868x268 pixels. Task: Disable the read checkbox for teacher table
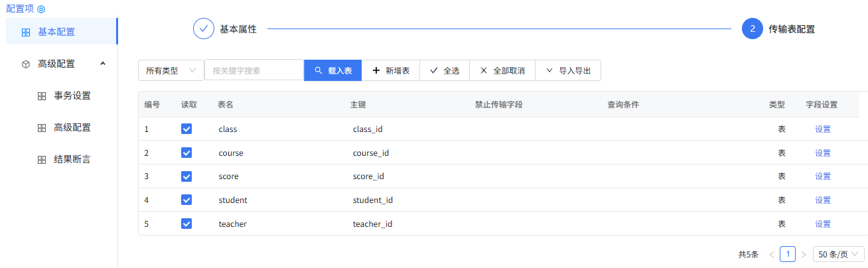[x=186, y=224]
